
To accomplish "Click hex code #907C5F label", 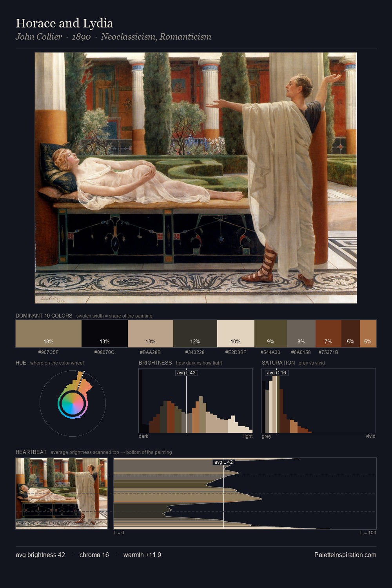I will [x=49, y=352].
